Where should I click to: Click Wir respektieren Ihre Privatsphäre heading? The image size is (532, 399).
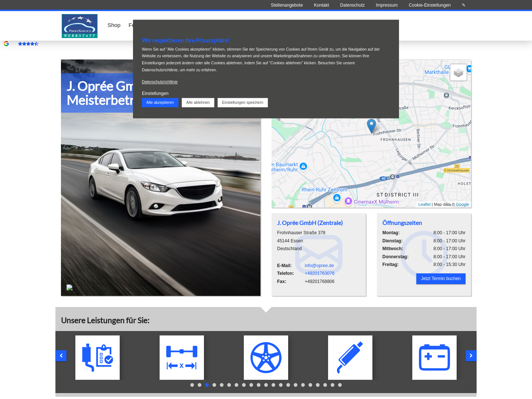click(185, 40)
